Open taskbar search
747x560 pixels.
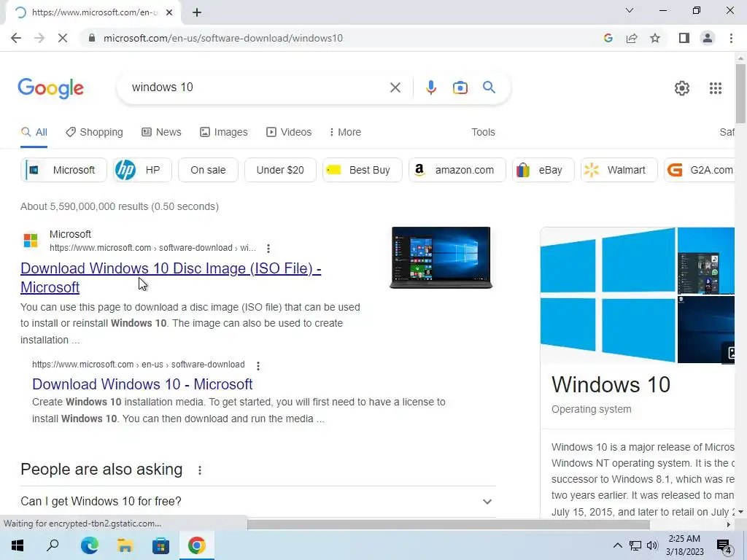click(x=53, y=545)
